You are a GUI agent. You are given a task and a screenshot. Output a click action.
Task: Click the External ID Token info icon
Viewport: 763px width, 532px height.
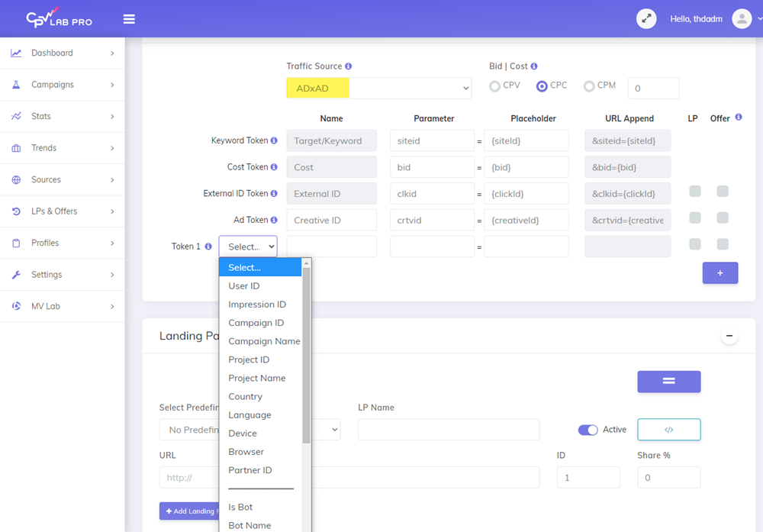pyautogui.click(x=274, y=193)
